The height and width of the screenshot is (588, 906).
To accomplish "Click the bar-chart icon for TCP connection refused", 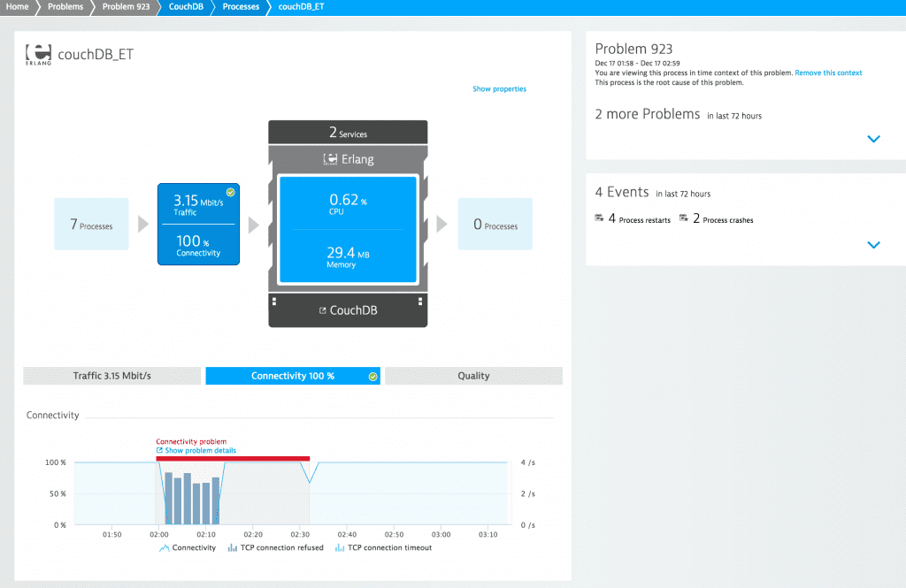I will coord(231,546).
